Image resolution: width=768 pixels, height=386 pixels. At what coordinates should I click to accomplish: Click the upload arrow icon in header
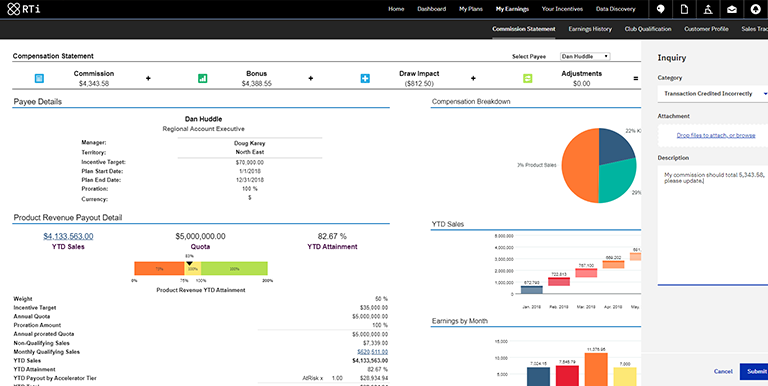click(756, 9)
